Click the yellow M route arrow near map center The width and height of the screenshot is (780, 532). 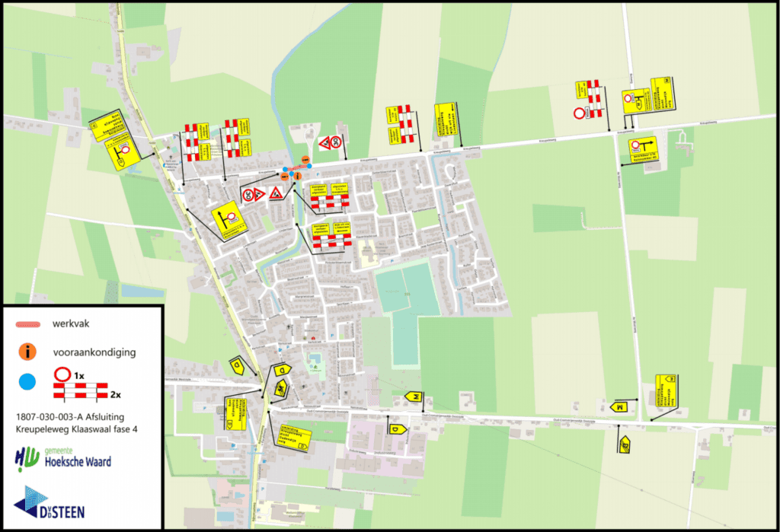click(x=414, y=397)
